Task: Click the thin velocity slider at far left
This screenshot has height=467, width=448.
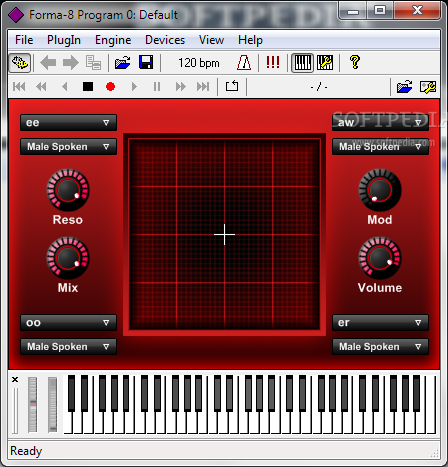Action: (15, 411)
